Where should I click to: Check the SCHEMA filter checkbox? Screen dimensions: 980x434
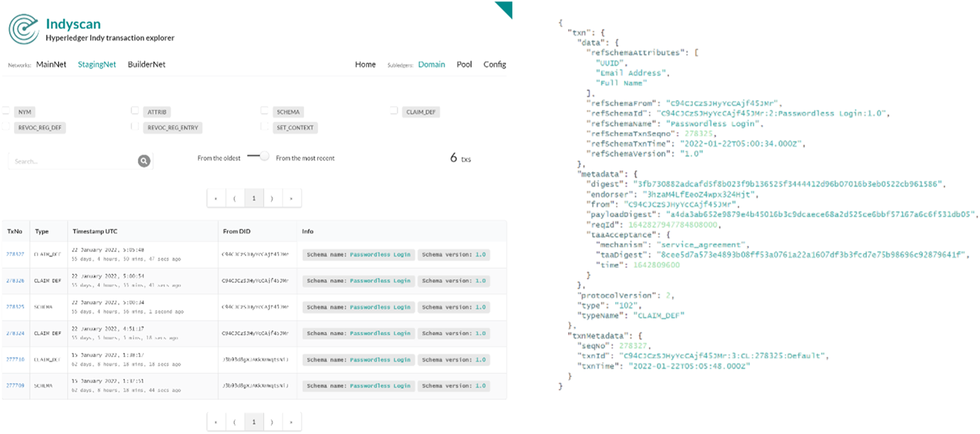point(264,111)
